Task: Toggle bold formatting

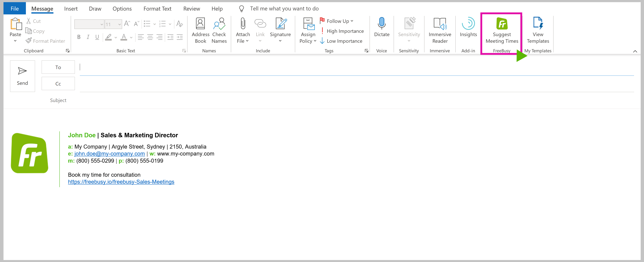Action: coord(79,37)
